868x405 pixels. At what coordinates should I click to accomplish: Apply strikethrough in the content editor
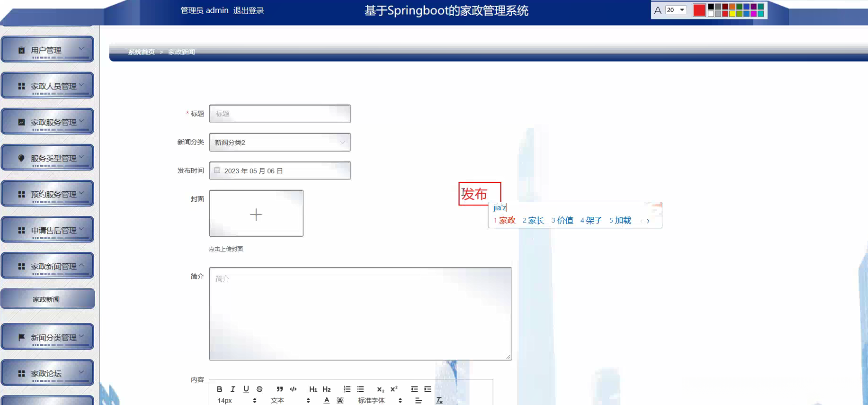[259, 389]
